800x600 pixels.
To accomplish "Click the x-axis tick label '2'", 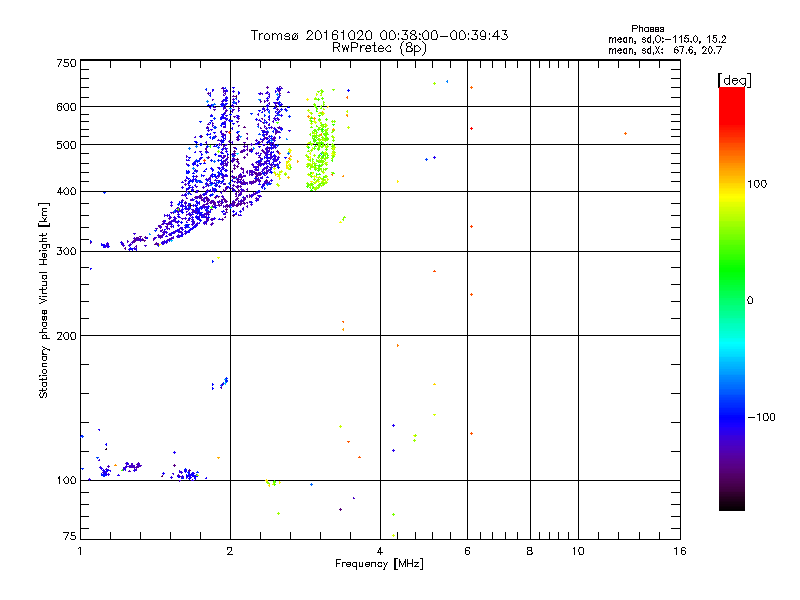I will pyautogui.click(x=230, y=551).
